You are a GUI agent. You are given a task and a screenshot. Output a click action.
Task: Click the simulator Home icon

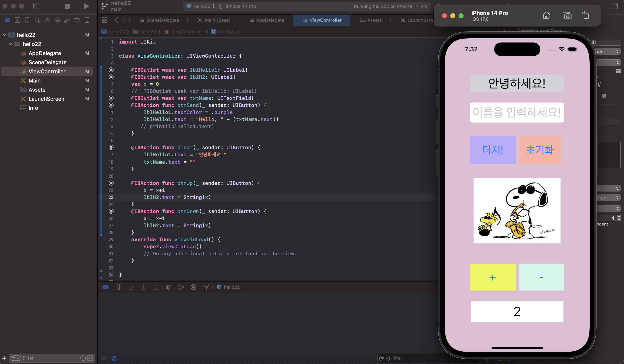(x=546, y=16)
